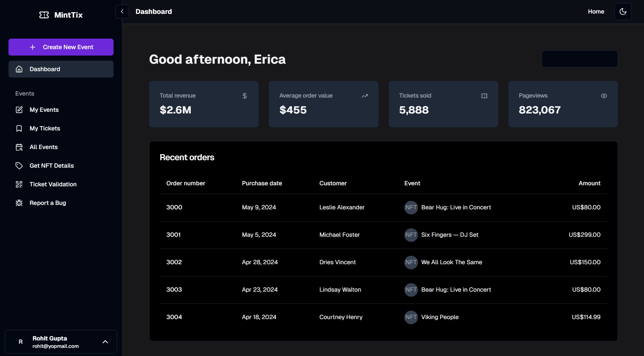Click the Create New Event button
The width and height of the screenshot is (644, 356).
(x=61, y=47)
